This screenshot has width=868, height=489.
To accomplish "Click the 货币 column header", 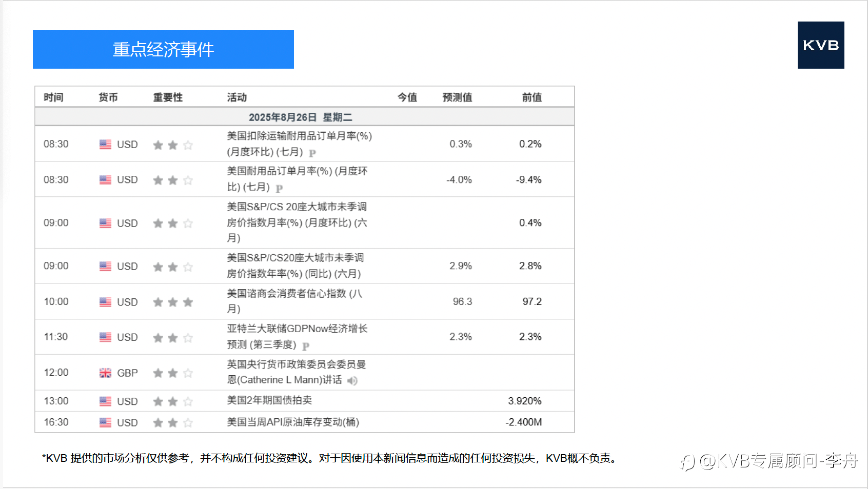I will tap(108, 97).
